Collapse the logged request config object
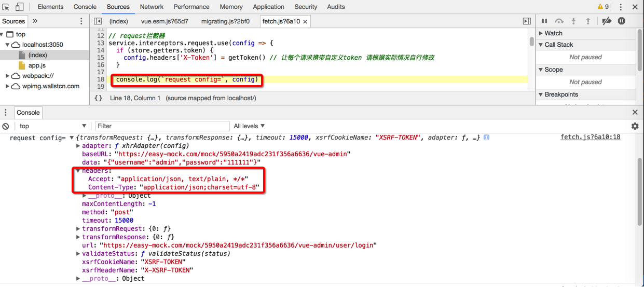Screen dimensions: 644x287 pos(72,138)
